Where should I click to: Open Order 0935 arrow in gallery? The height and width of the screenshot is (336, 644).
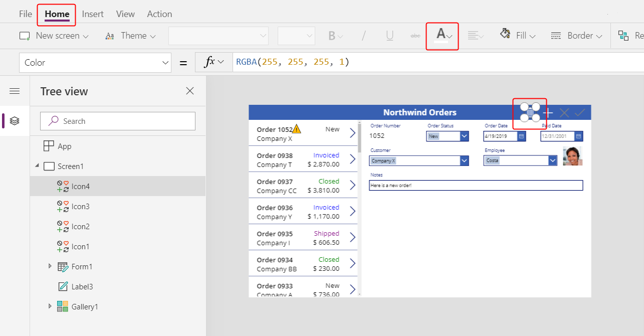pyautogui.click(x=352, y=237)
